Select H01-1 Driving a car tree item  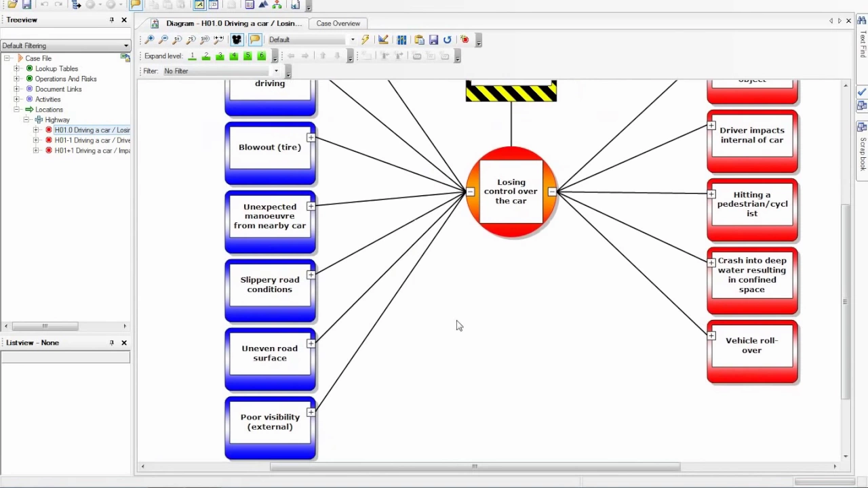click(92, 140)
